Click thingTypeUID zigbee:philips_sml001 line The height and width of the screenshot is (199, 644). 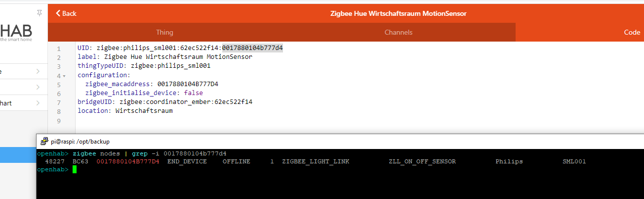[x=144, y=66]
